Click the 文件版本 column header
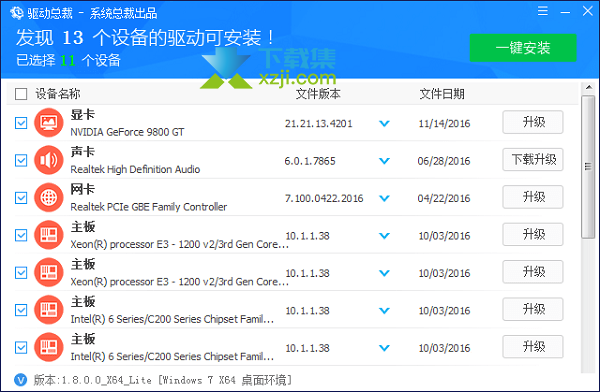 point(318,94)
